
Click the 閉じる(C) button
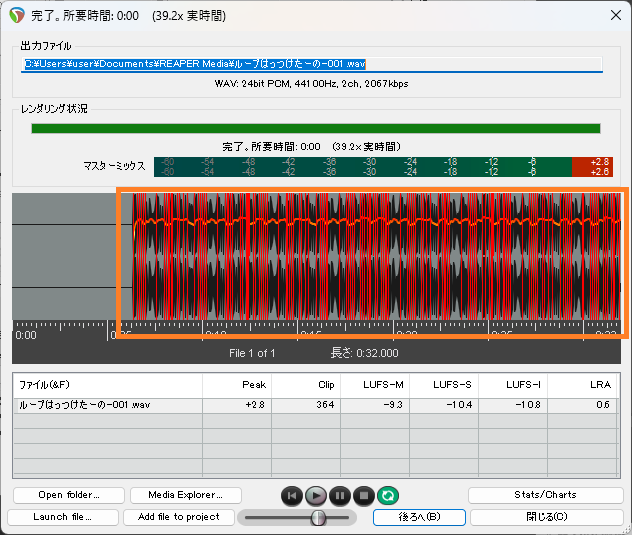[x=545, y=517]
